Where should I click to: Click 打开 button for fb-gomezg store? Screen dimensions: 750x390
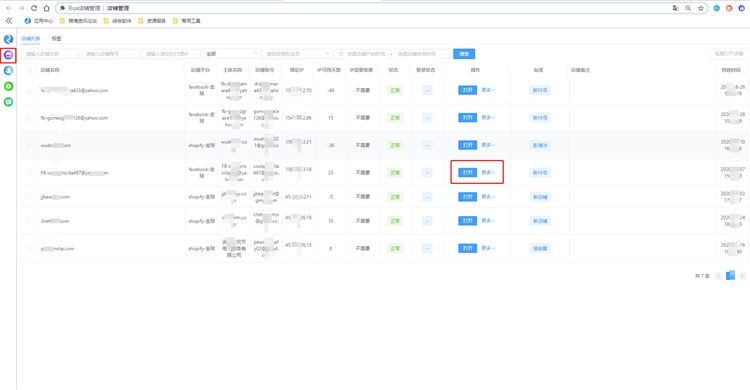click(467, 117)
